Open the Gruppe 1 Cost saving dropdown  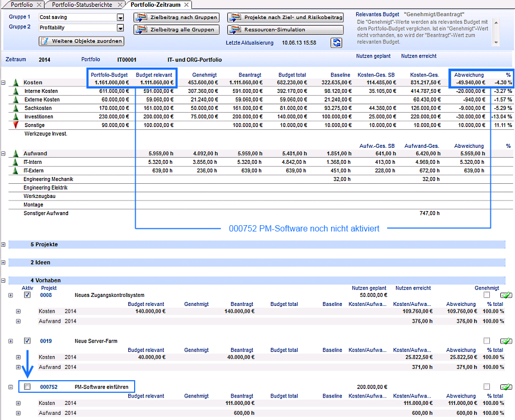[x=120, y=17]
